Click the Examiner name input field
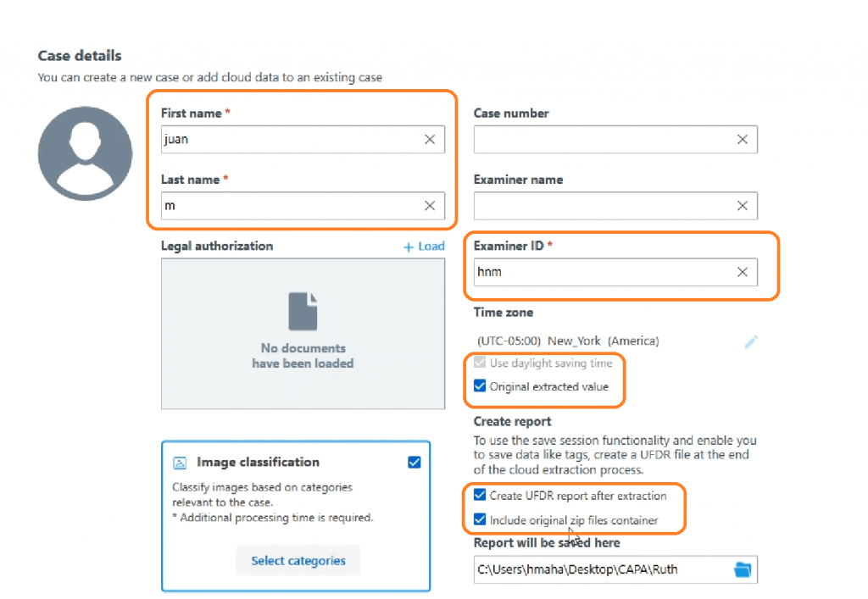This screenshot has height=599, width=868. coord(602,206)
